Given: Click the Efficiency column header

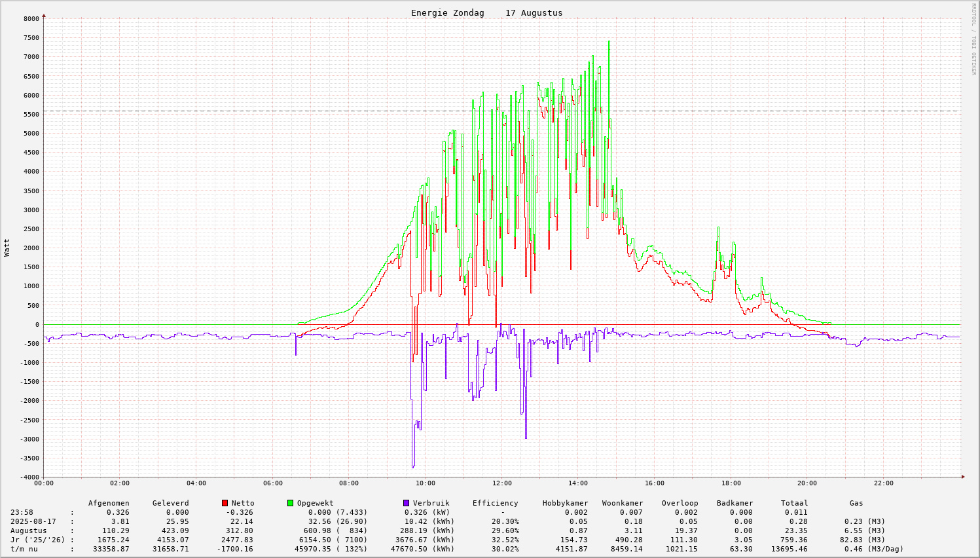Looking at the screenshot, I should pos(495,503).
